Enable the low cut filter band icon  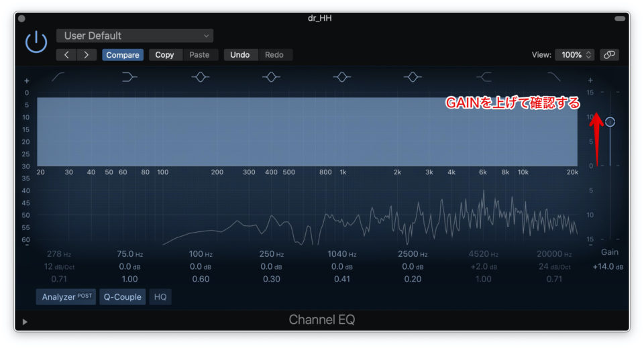[x=58, y=78]
